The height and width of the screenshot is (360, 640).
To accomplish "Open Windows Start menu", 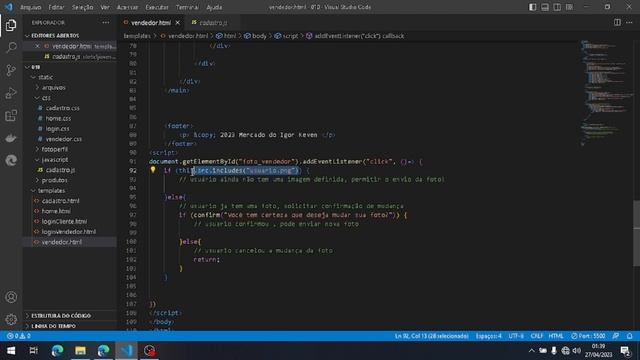I will click(11, 351).
